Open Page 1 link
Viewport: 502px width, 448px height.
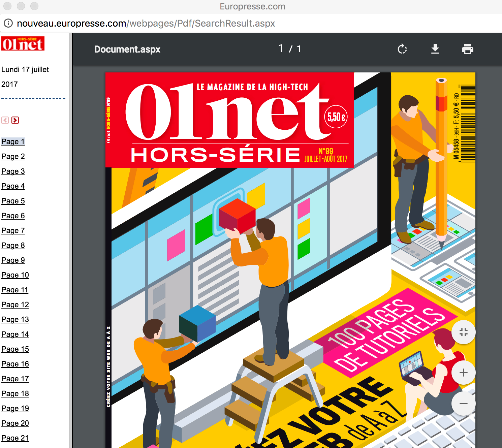click(13, 141)
